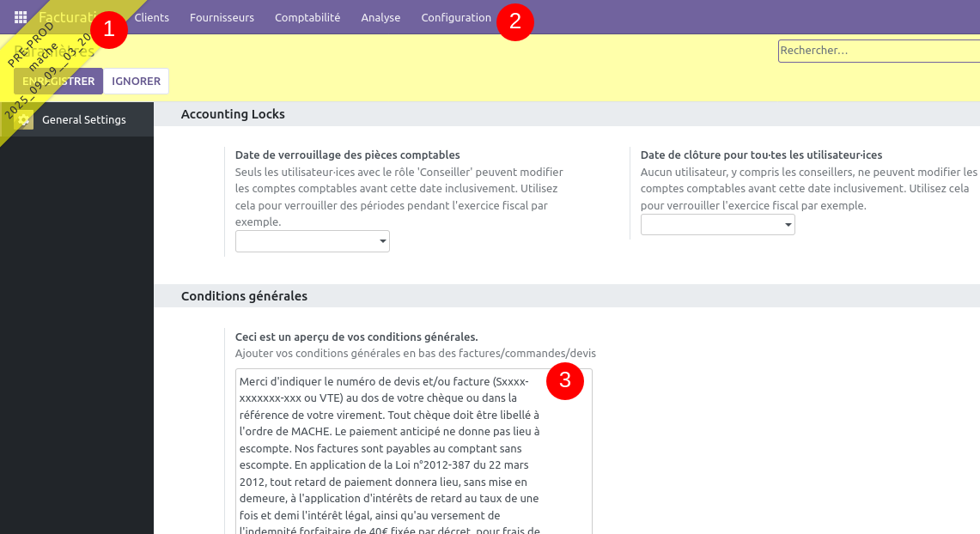Open the apps grid menu icon
The width and height of the screenshot is (980, 534).
(21, 17)
